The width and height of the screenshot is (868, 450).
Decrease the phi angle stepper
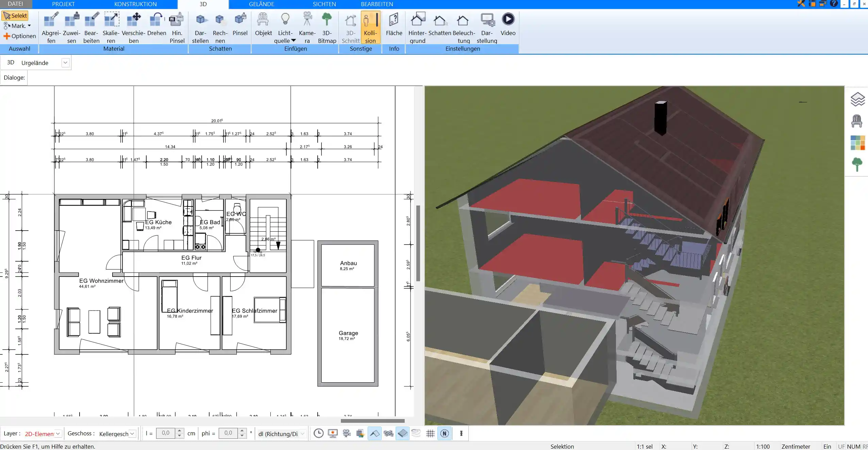pyautogui.click(x=242, y=436)
